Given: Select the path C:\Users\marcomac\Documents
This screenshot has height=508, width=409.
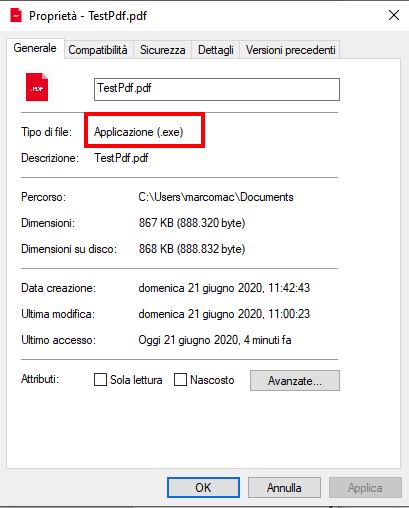Looking at the screenshot, I should pyautogui.click(x=216, y=197).
